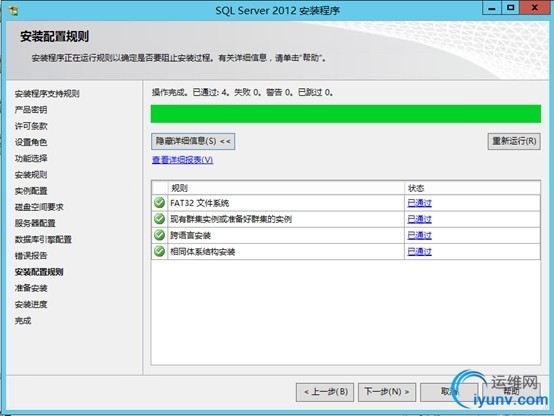Click the 规则 column header
Viewport: 554px width, 416px height.
click(286, 188)
